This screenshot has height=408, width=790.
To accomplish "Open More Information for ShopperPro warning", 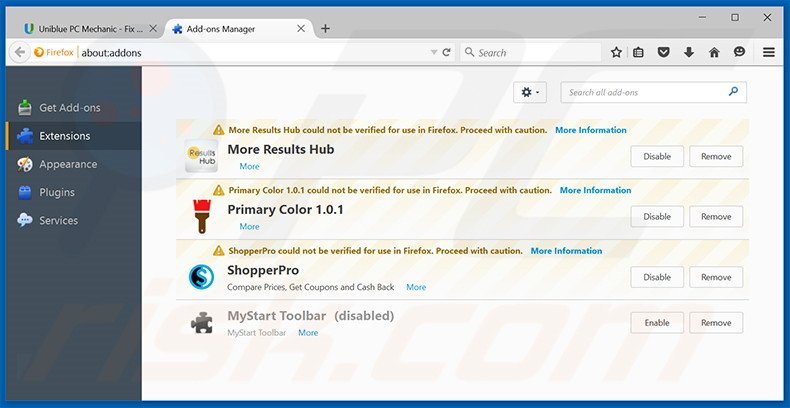I will (566, 251).
